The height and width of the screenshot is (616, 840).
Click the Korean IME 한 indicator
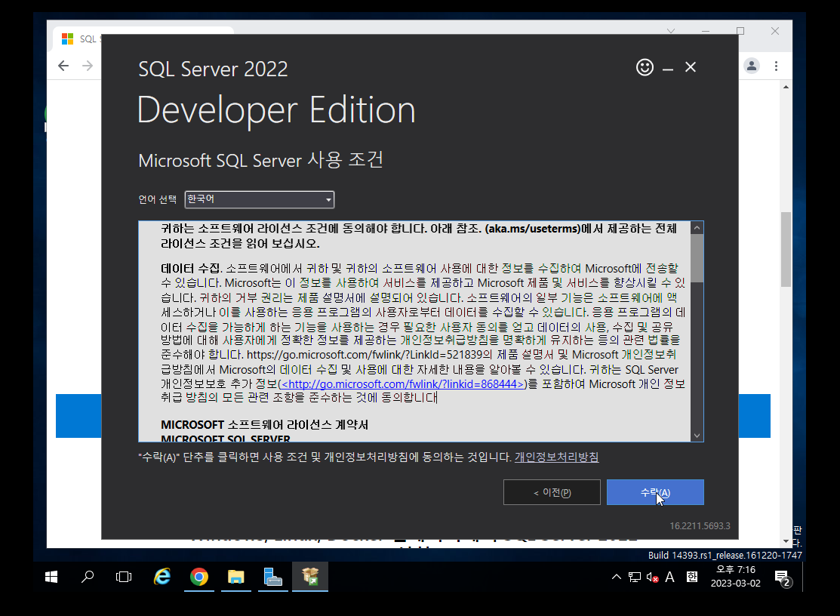pyautogui.click(x=691, y=577)
